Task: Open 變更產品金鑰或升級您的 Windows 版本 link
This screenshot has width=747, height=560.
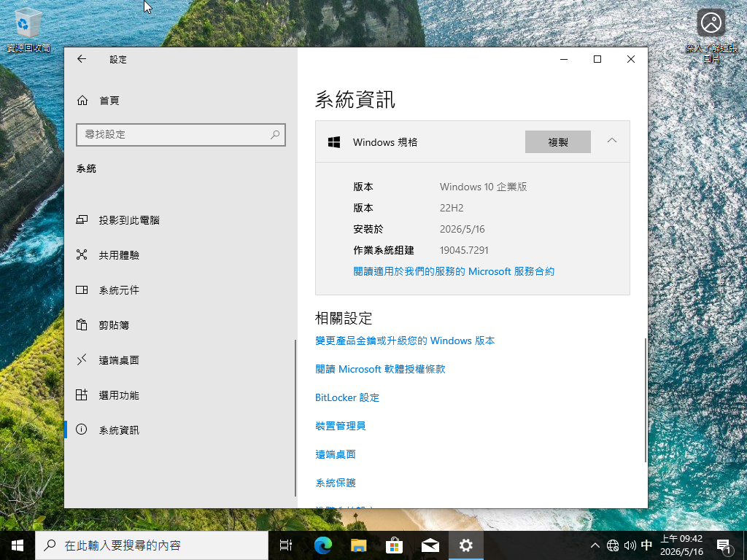Action: 405,341
